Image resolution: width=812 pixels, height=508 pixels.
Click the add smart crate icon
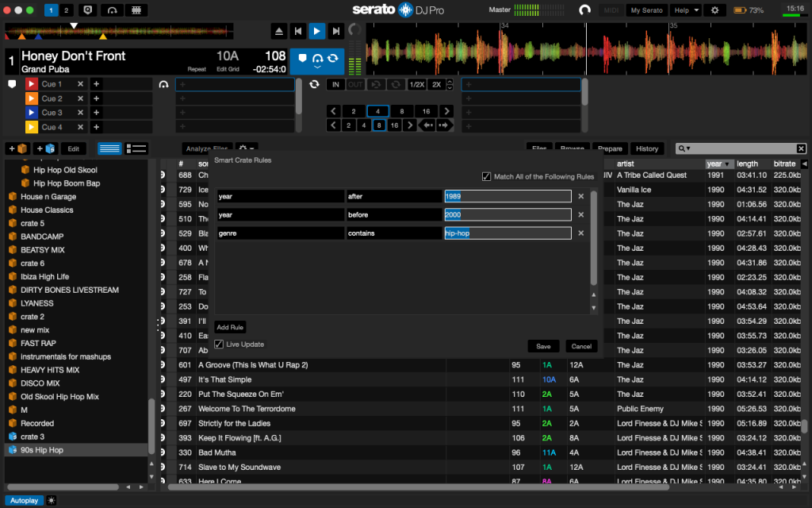pos(45,148)
